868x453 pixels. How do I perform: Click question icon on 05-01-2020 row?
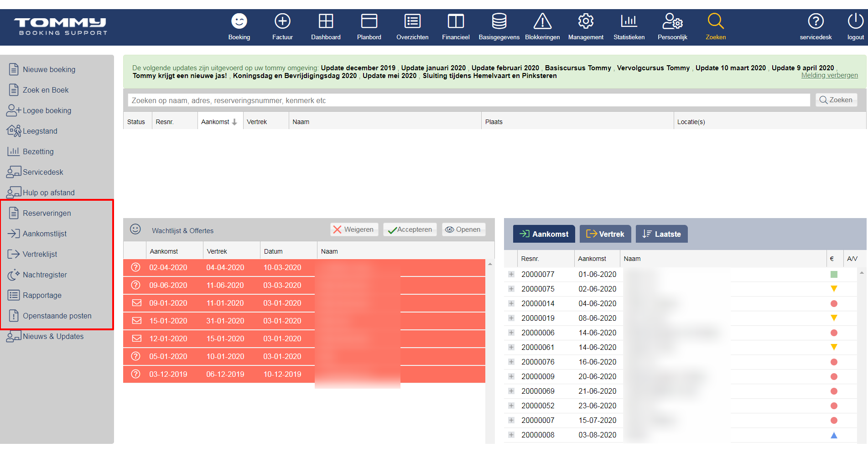pyautogui.click(x=136, y=356)
